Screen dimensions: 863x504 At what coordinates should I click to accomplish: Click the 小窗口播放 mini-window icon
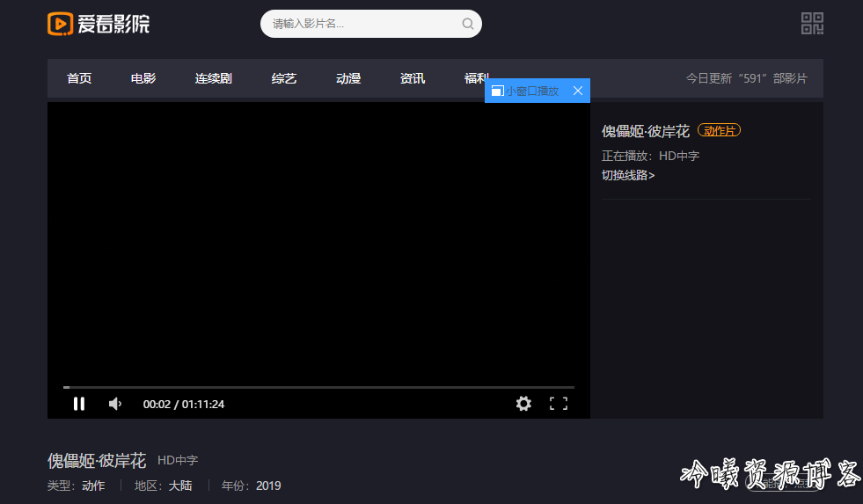point(498,91)
